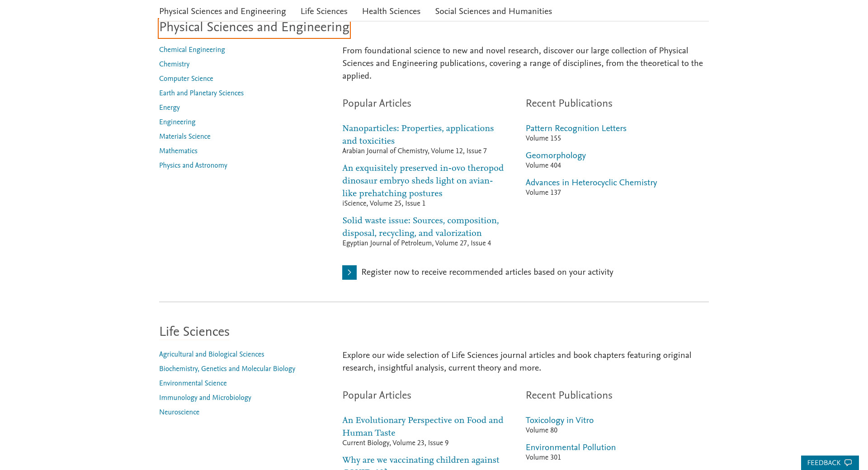Click Register now to receive recommendations
The width and height of the screenshot is (868, 470).
(487, 272)
